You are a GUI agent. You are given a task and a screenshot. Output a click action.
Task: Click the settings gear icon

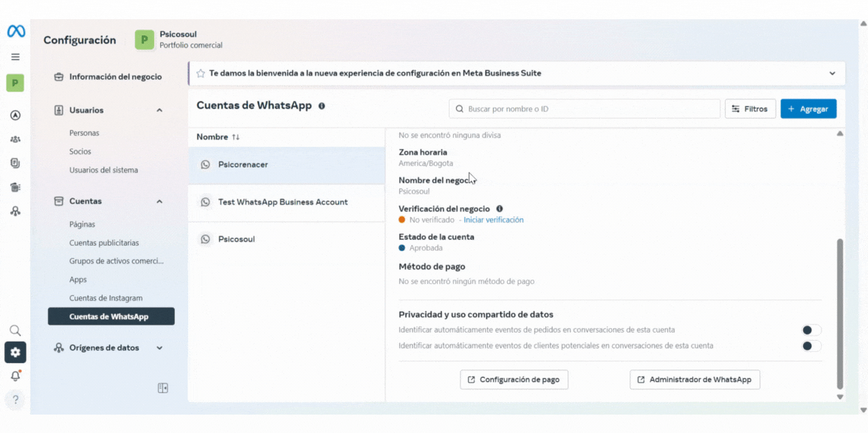pyautogui.click(x=15, y=353)
